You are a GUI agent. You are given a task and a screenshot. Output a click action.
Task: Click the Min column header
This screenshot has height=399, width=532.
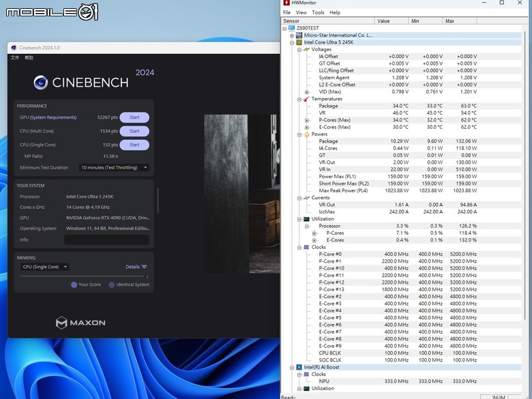(x=426, y=21)
